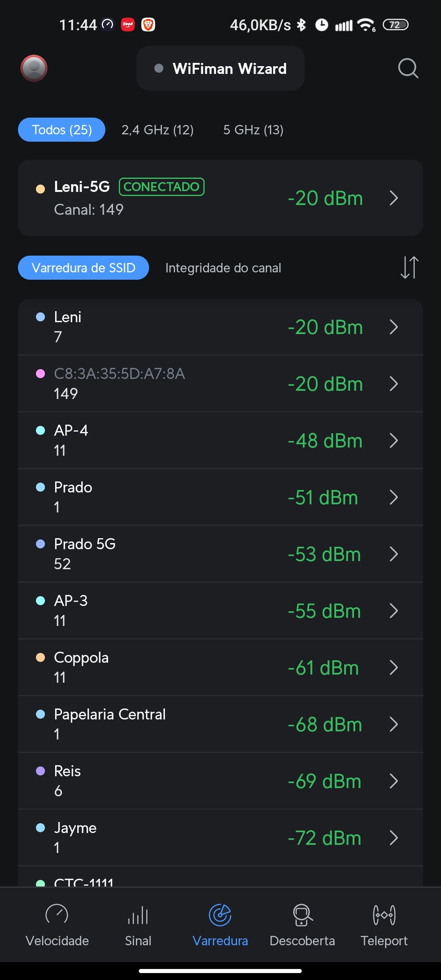441x980 pixels.
Task: Open the WiFiman Wizard button
Action: coord(220,69)
